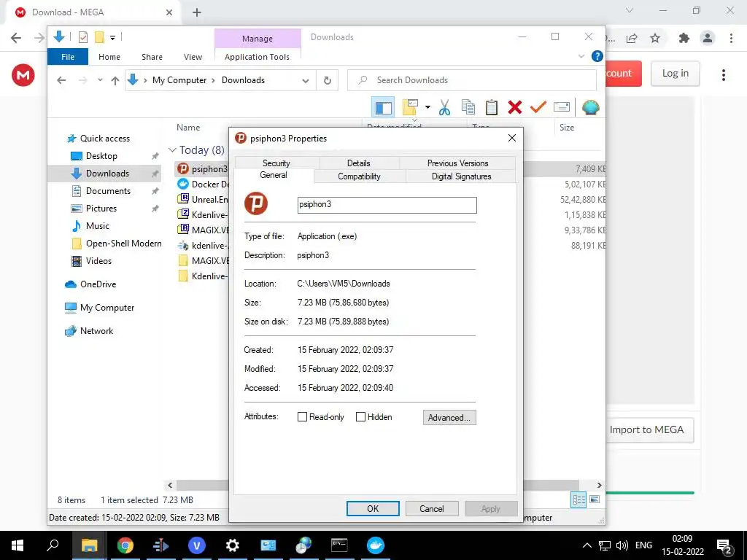The width and height of the screenshot is (747, 560).
Task: Click OK in the properties dialog
Action: 373,508
